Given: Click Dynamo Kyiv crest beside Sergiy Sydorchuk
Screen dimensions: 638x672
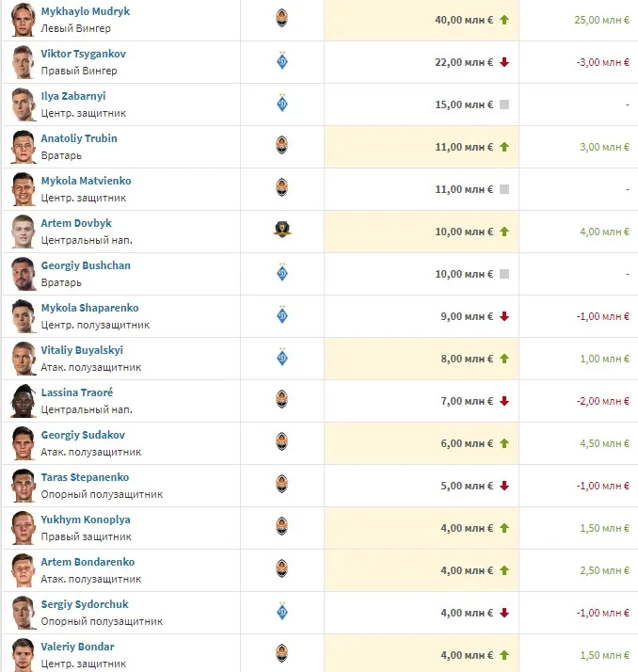Looking at the screenshot, I should coord(281,612).
